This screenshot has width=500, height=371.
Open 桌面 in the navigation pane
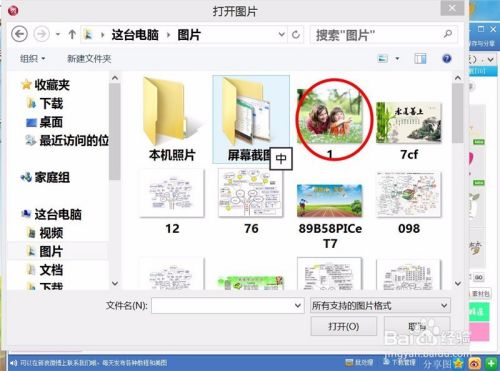click(44, 122)
